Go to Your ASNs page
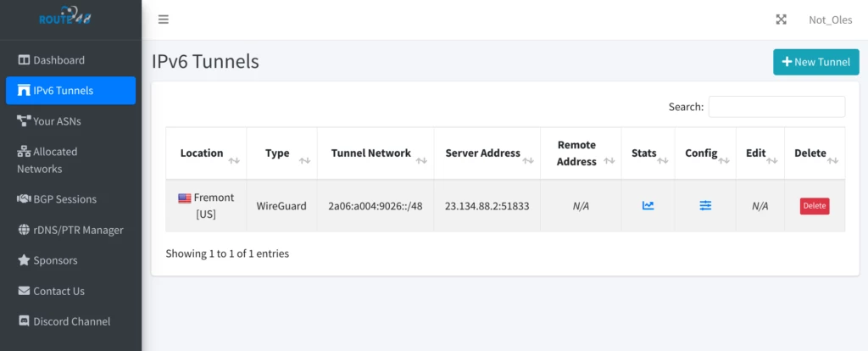This screenshot has width=868, height=351. 57,121
